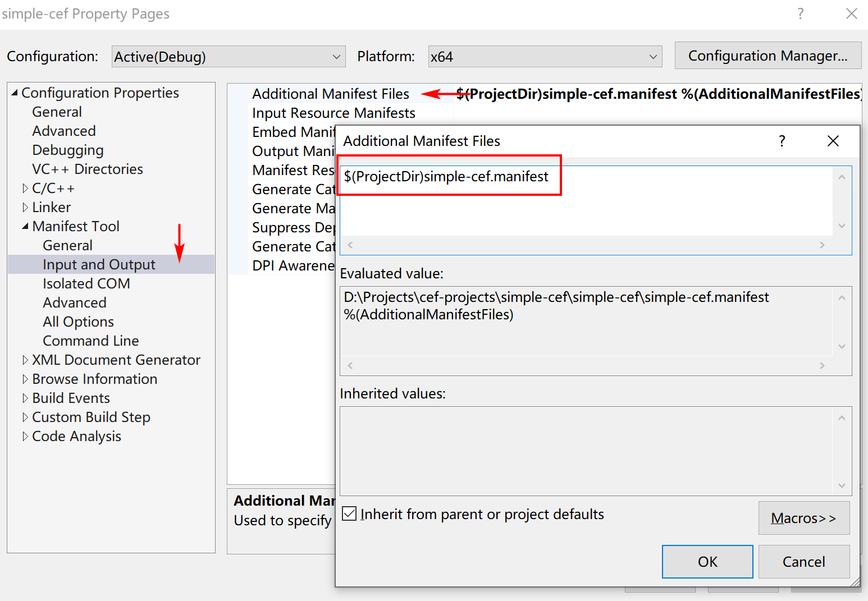Click the help question mark in the Additional Manifest Files dialog
The height and width of the screenshot is (601, 868).
click(782, 141)
